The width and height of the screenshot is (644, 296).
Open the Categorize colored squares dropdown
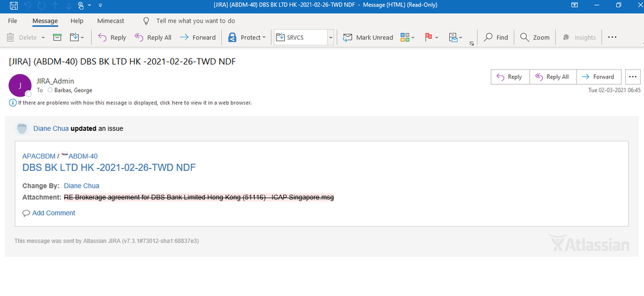point(407,37)
